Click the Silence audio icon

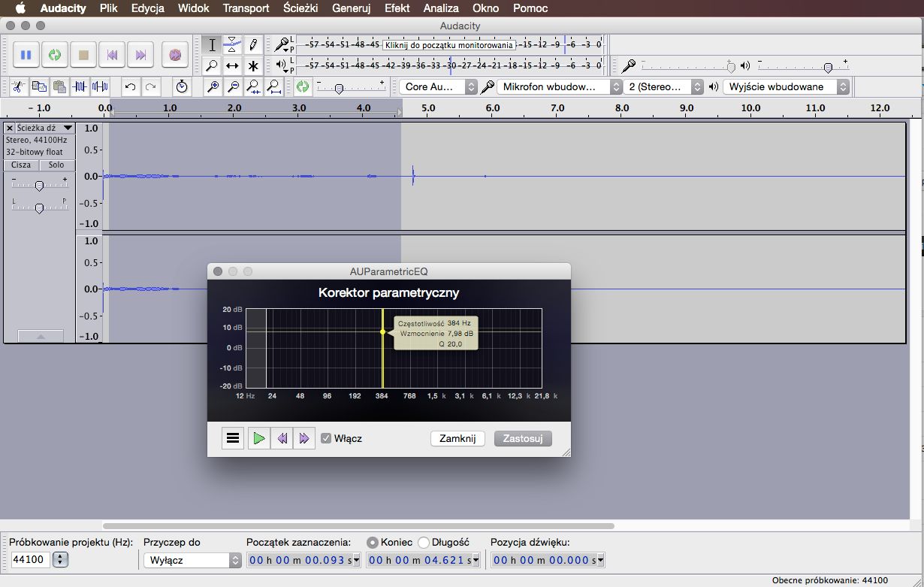click(100, 86)
